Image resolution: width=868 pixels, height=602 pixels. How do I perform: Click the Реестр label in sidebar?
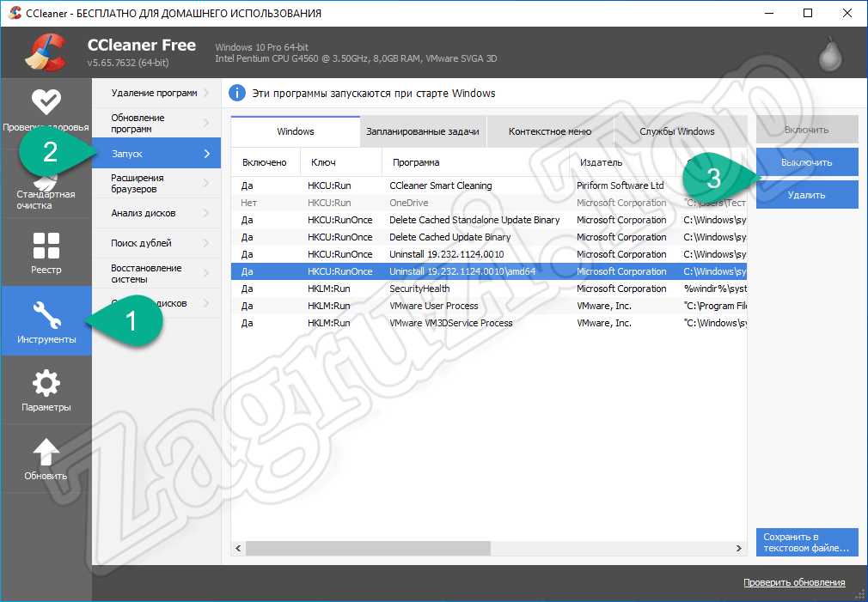[x=46, y=270]
